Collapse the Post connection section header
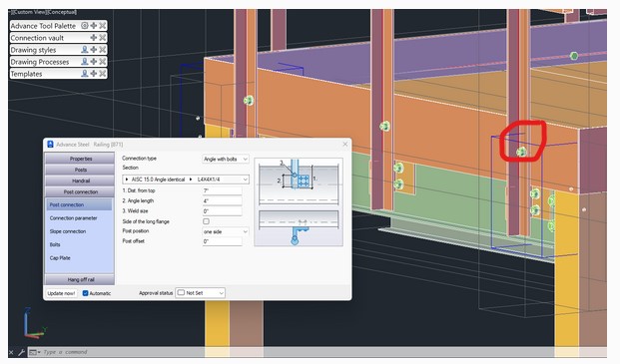 [x=80, y=191]
